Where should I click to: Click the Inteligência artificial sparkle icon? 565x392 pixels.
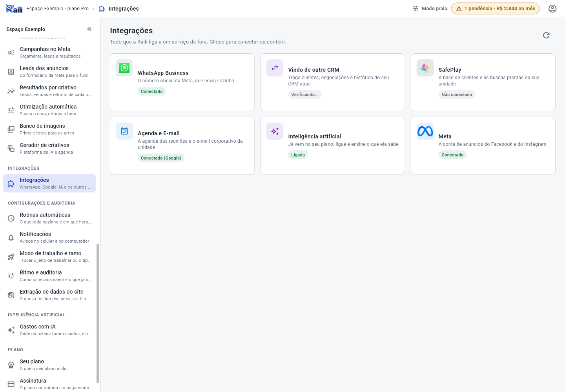275,131
